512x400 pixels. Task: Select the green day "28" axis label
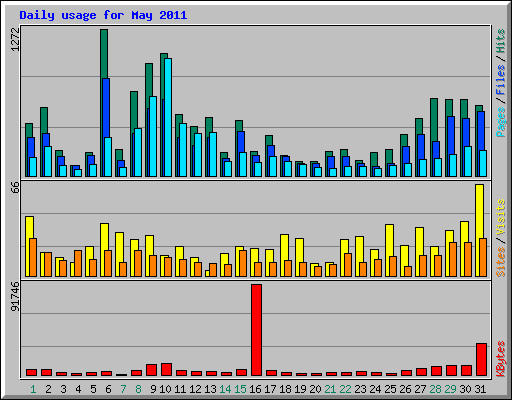(x=435, y=389)
